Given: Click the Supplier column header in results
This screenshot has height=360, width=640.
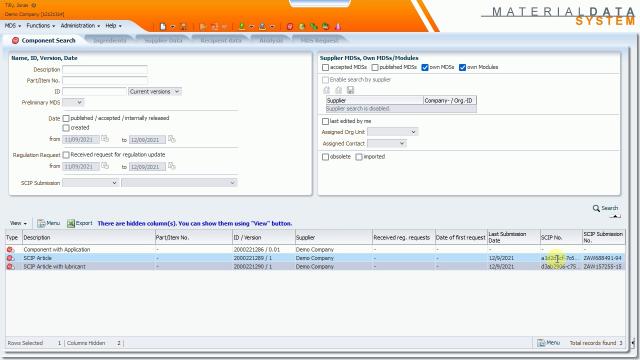Looking at the screenshot, I should click(333, 238).
